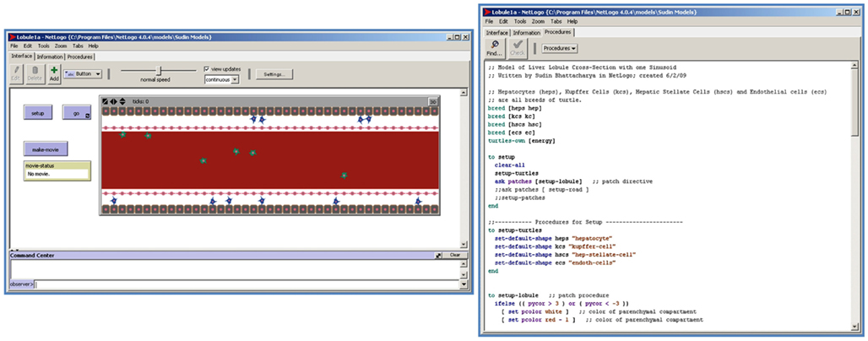The image size is (868, 341).
Task: Click the 'to setup-turtles' line in the code
Action: click(x=515, y=230)
